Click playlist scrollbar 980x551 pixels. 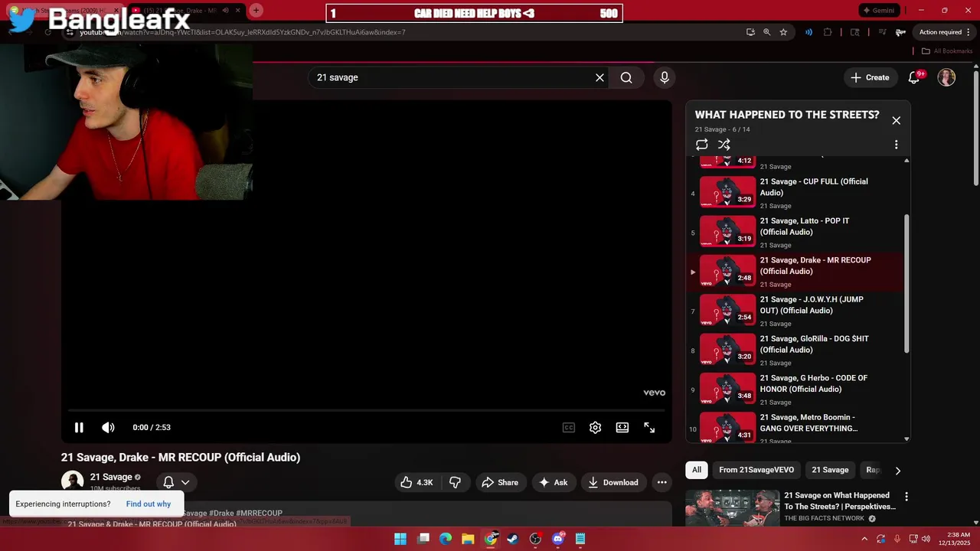point(907,283)
